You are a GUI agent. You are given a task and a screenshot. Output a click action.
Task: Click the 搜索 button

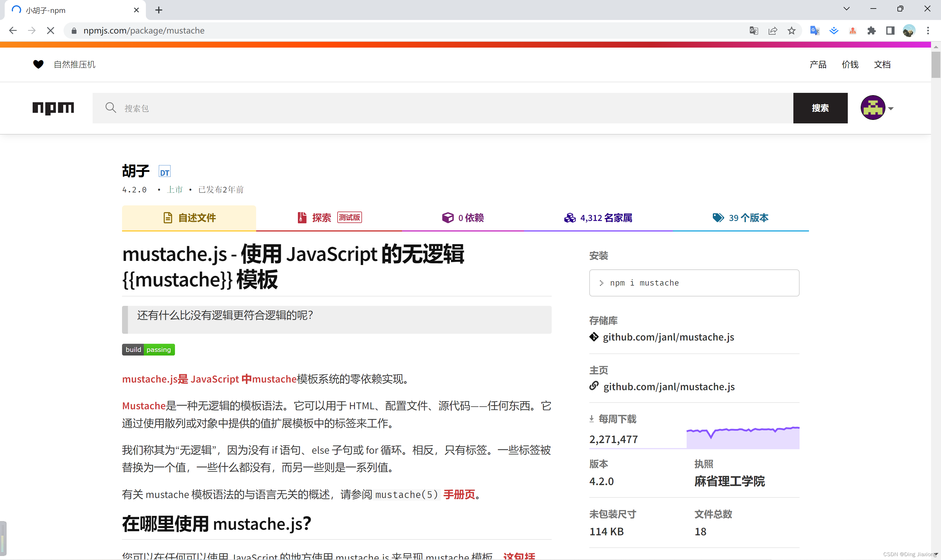[x=820, y=108]
